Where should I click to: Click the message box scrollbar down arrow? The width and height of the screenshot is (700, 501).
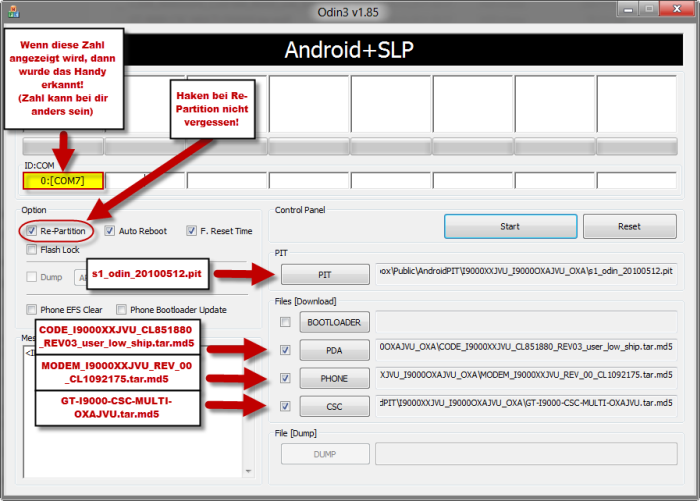click(x=248, y=471)
